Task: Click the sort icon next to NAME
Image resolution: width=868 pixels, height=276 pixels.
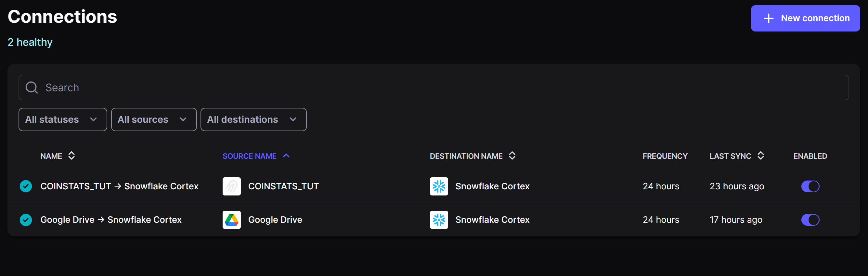Action: point(72,156)
